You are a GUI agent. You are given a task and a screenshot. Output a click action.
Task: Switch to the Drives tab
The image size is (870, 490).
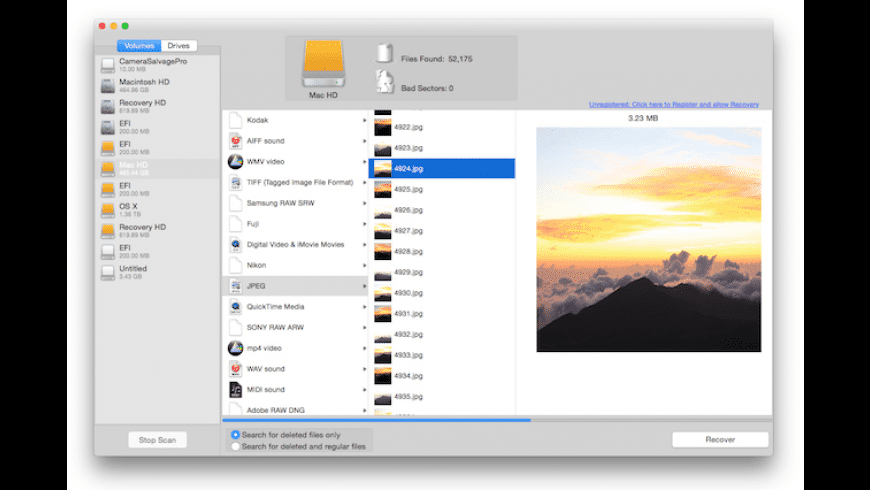pyautogui.click(x=180, y=46)
